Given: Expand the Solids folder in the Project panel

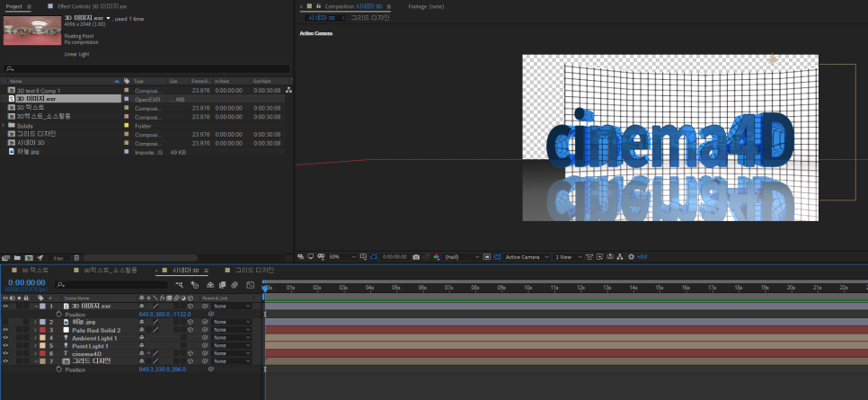Looking at the screenshot, I should (4, 126).
